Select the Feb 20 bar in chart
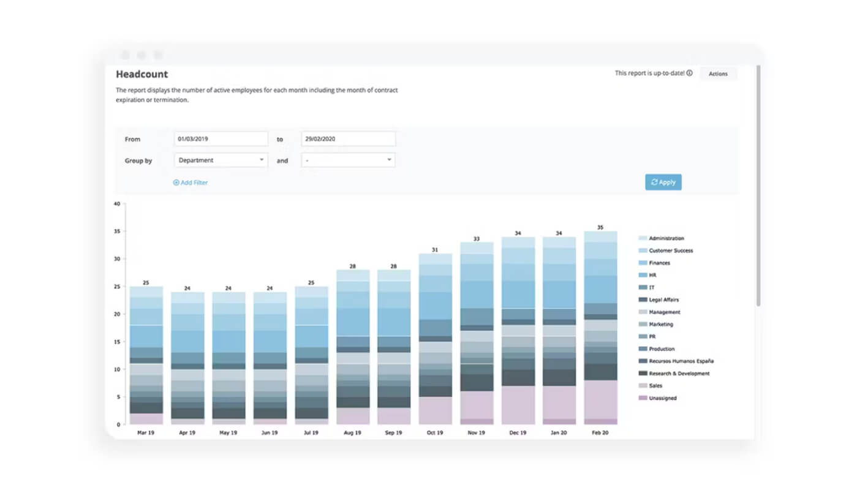Image resolution: width=868 pixels, height=490 pixels. (600, 328)
